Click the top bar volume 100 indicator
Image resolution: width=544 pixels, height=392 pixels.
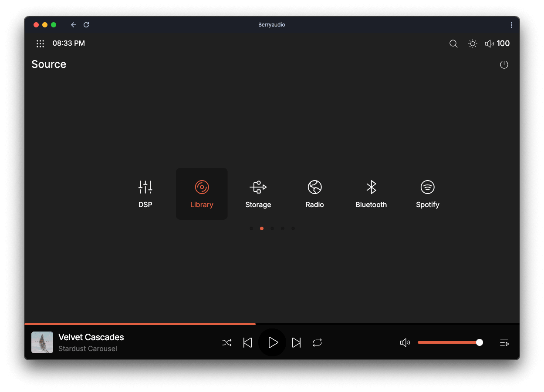point(497,44)
